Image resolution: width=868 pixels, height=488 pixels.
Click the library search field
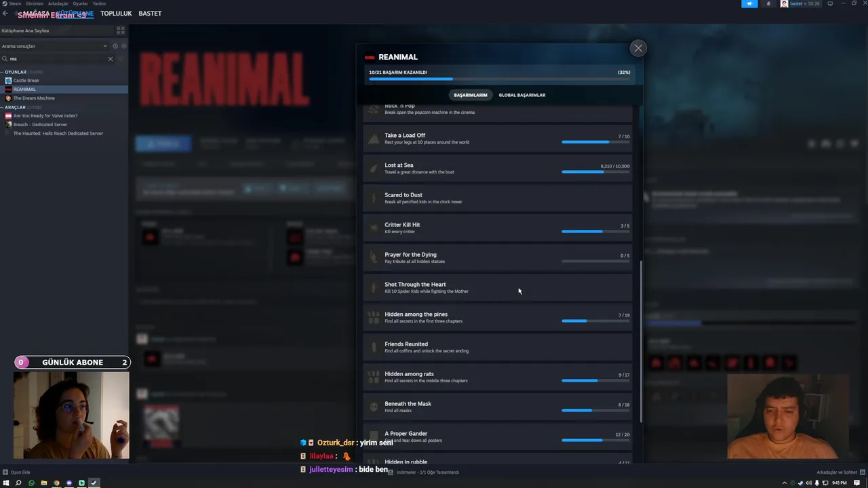click(58, 59)
